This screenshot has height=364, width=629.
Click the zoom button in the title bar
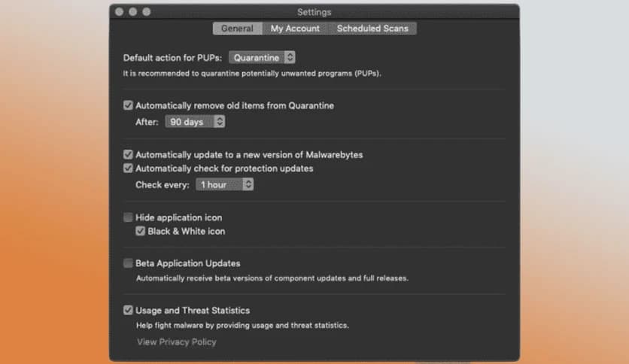147,12
